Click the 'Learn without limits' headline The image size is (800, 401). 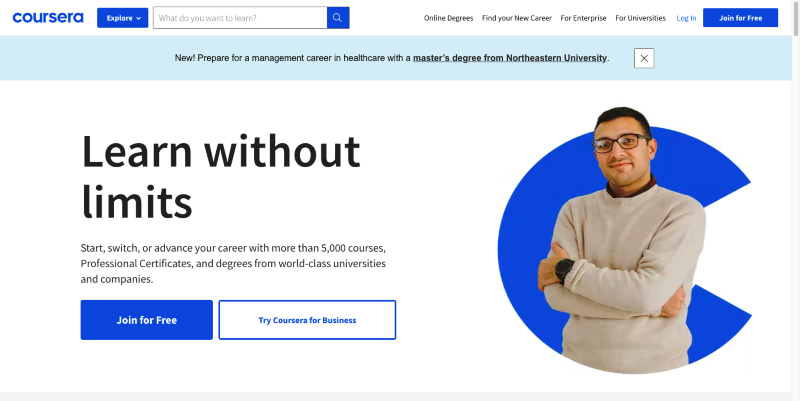(220, 176)
